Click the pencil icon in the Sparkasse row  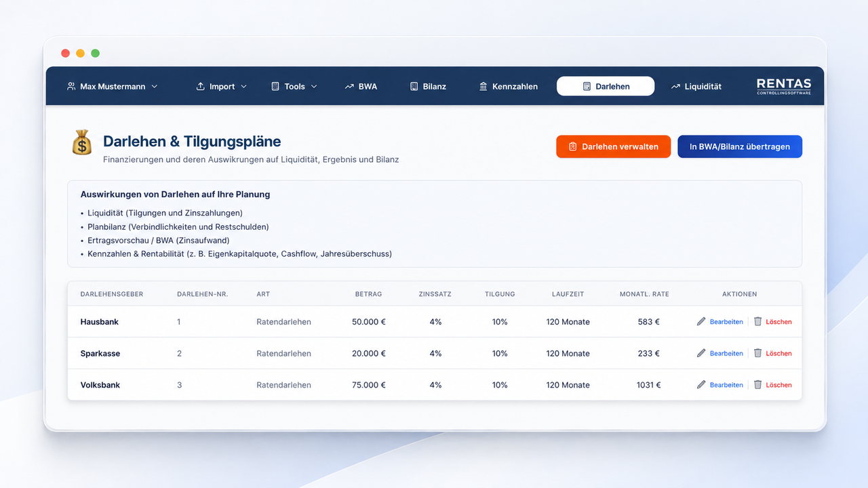(701, 353)
